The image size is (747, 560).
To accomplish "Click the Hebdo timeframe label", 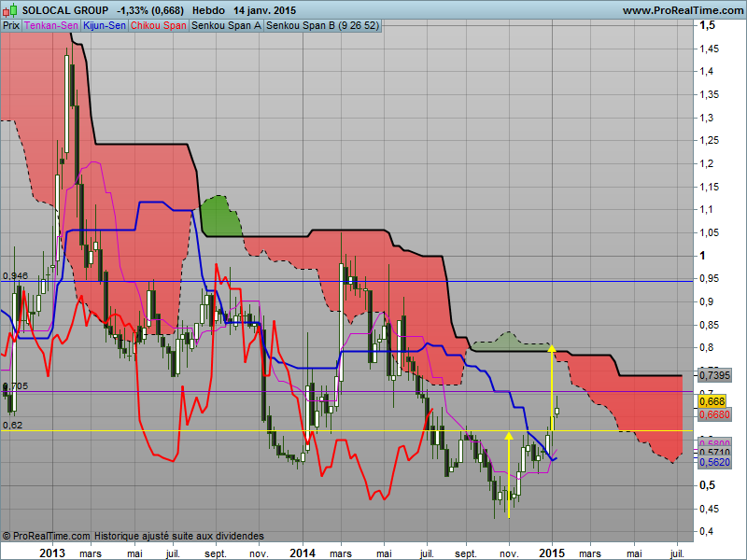I will coord(208,10).
